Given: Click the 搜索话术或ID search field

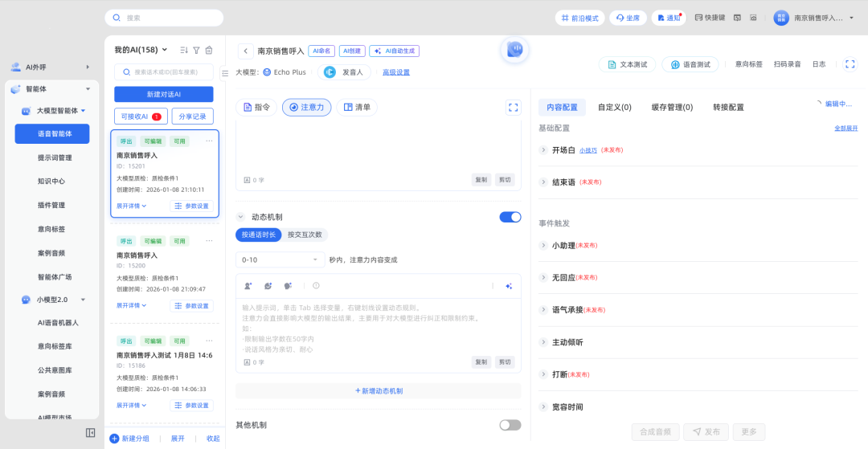Looking at the screenshot, I should tap(164, 71).
